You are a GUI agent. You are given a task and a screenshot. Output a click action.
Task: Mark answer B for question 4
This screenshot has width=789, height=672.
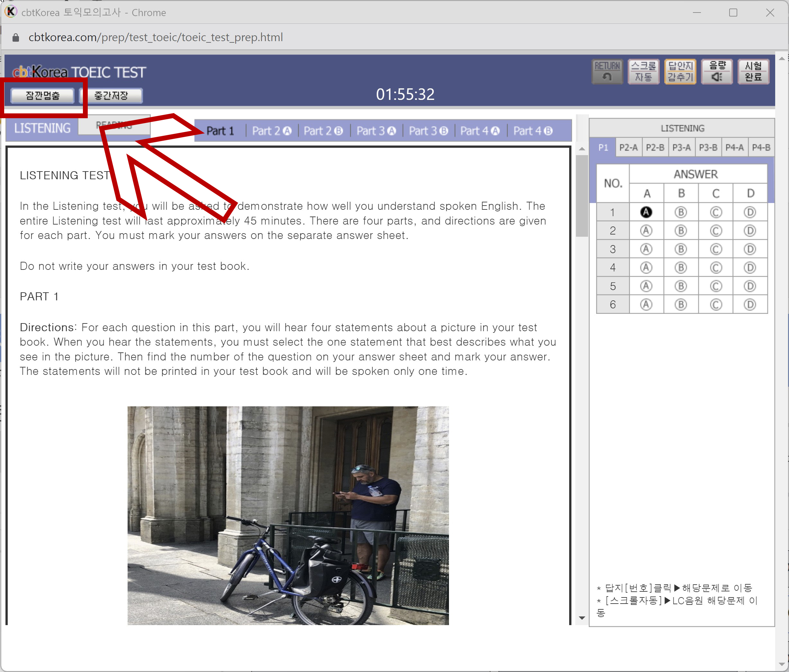681,268
